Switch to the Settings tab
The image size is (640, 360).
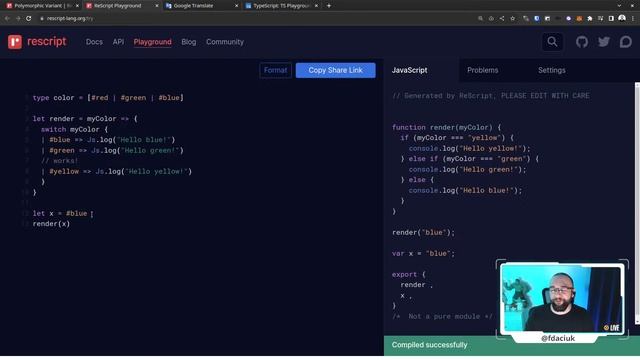coord(552,70)
